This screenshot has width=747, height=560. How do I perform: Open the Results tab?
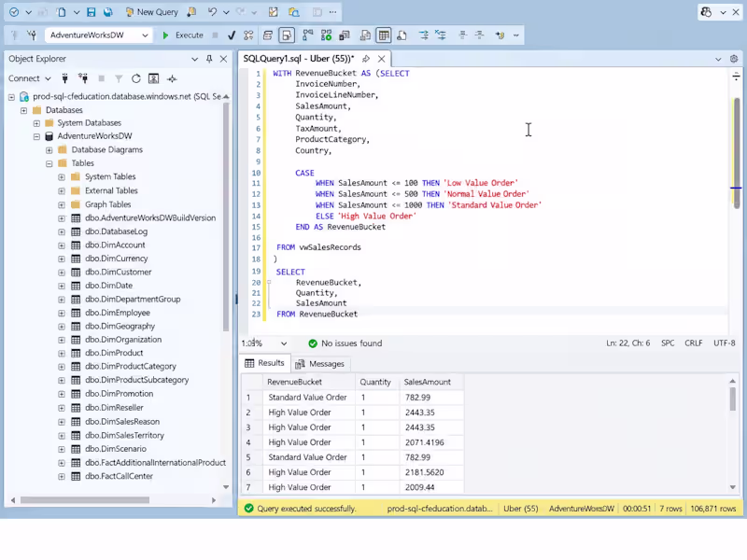[265, 363]
